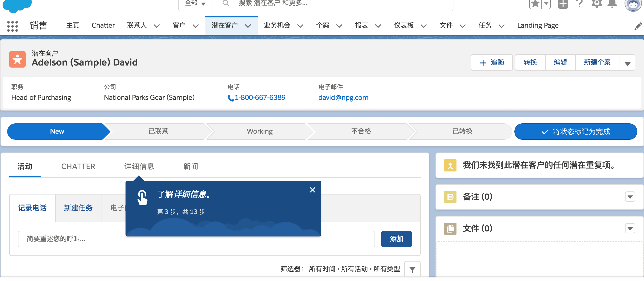644x281 pixels.
Task: Expand the 任务 nav dropdown chevron
Action: pyautogui.click(x=502, y=26)
